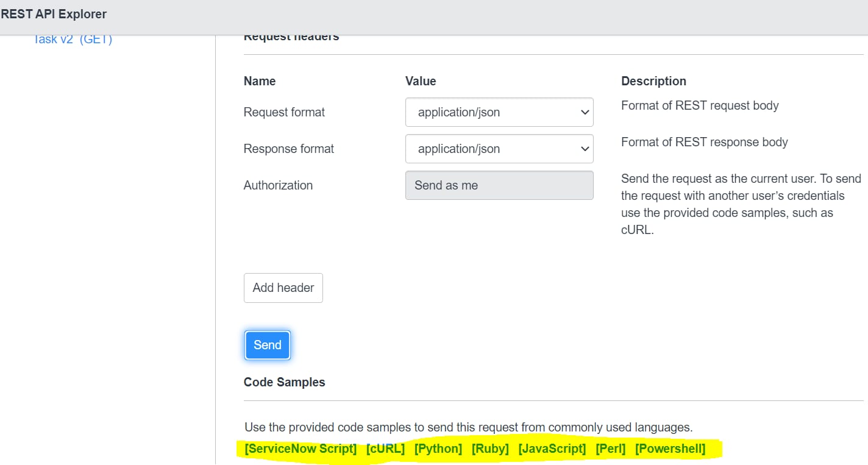Expand the Request format chevron arrow
868x465 pixels.
584,112
